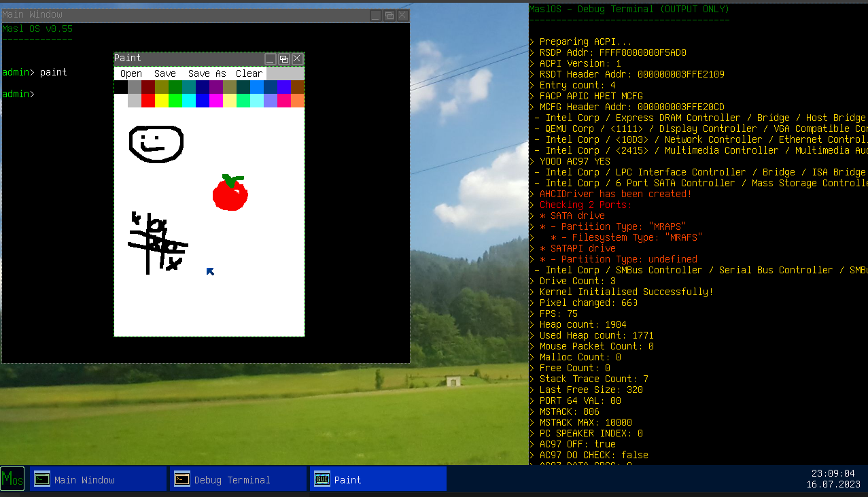Maximize the Main Window terminal
The image size is (868, 497).
pos(389,15)
